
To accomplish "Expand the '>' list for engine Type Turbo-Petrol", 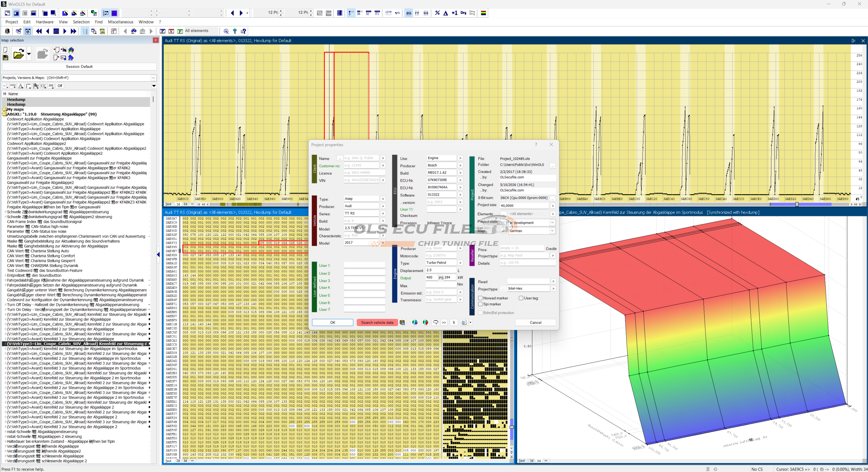I will pos(460,263).
